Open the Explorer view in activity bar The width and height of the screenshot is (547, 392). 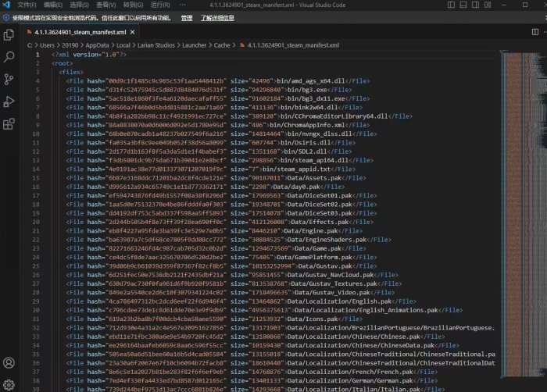pyautogui.click(x=9, y=35)
